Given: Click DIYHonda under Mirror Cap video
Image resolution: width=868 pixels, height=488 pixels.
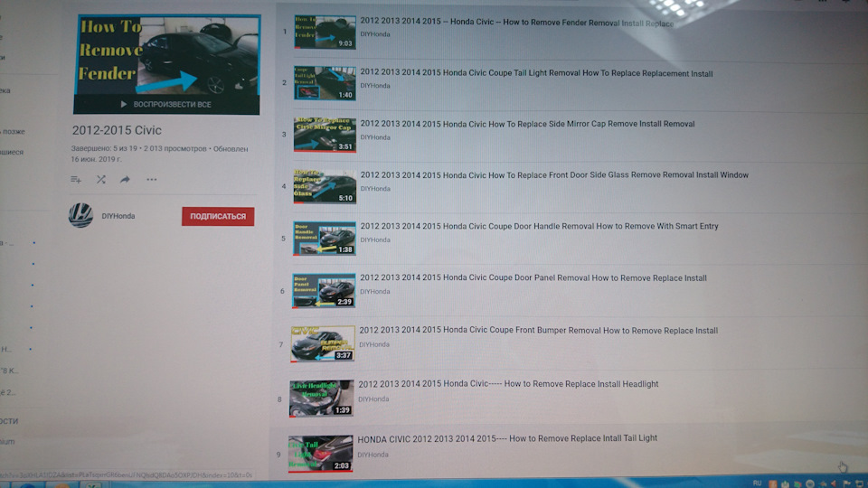Looking at the screenshot, I should click(x=375, y=137).
